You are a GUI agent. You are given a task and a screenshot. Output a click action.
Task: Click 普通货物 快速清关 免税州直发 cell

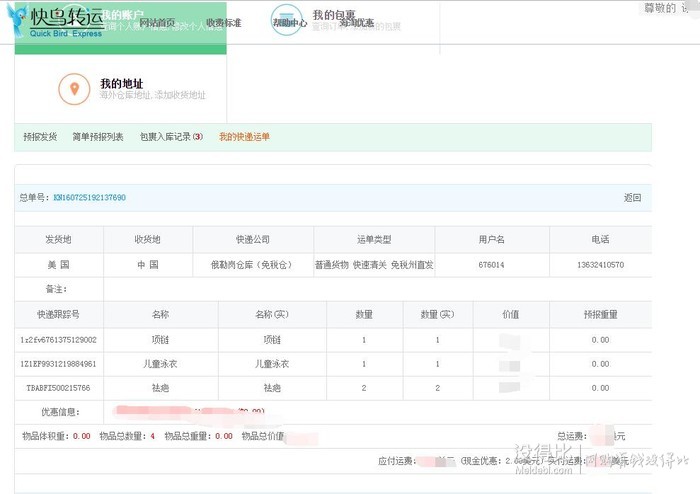click(374, 265)
